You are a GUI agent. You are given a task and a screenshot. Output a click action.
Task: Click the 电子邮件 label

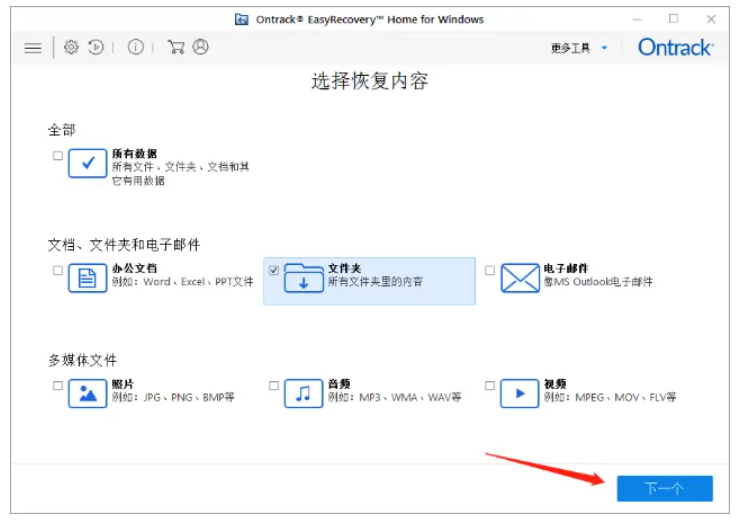coord(566,268)
